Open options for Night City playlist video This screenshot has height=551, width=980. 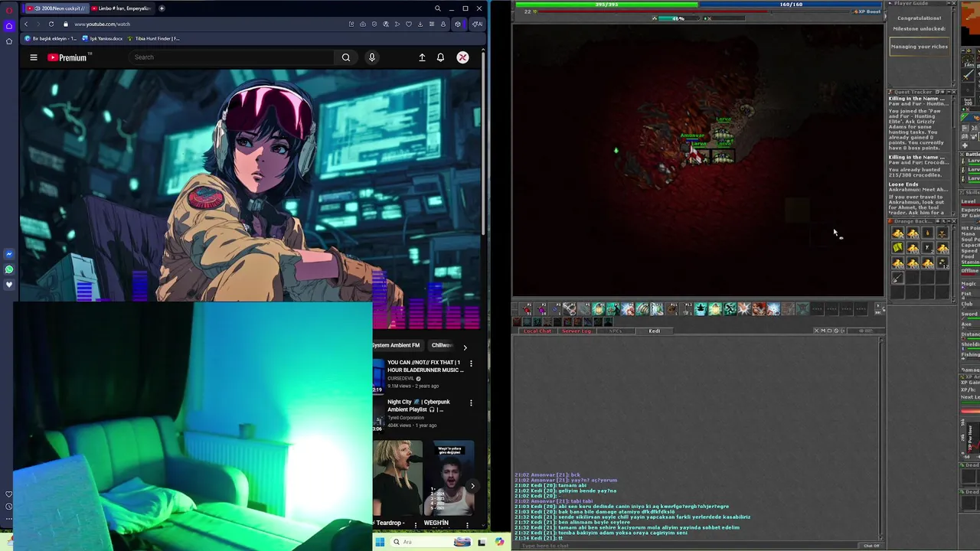click(471, 403)
